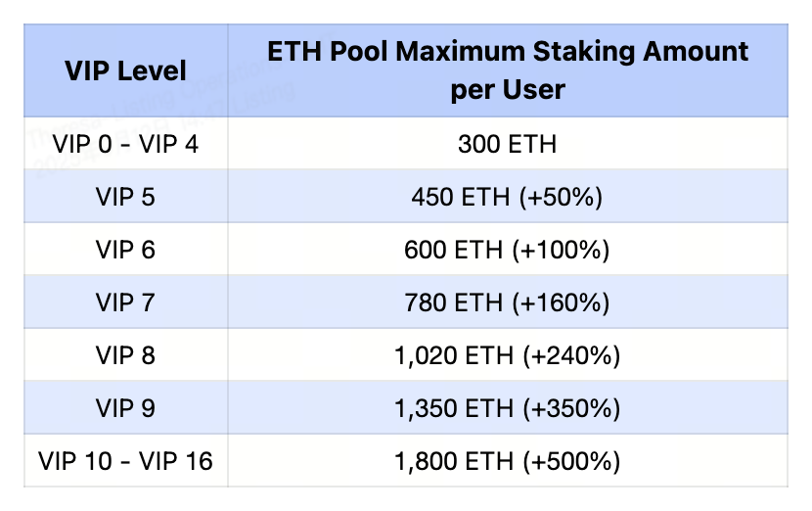Image resolution: width=812 pixels, height=511 pixels.
Task: Click the (+100%) percentage text
Action: [562, 250]
